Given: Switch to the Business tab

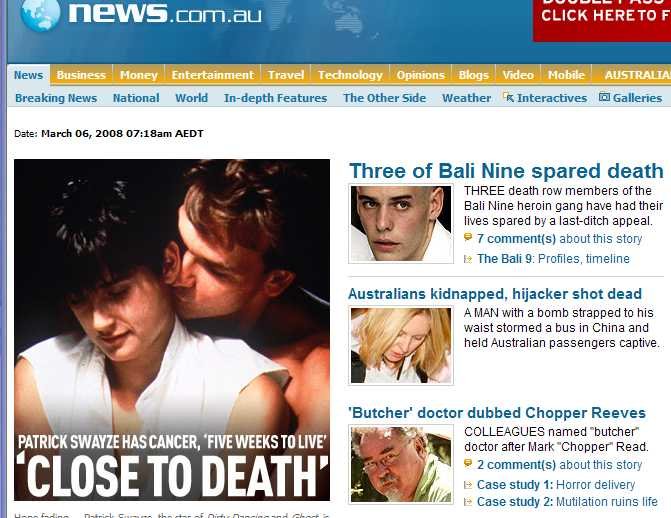Looking at the screenshot, I should click(81, 75).
